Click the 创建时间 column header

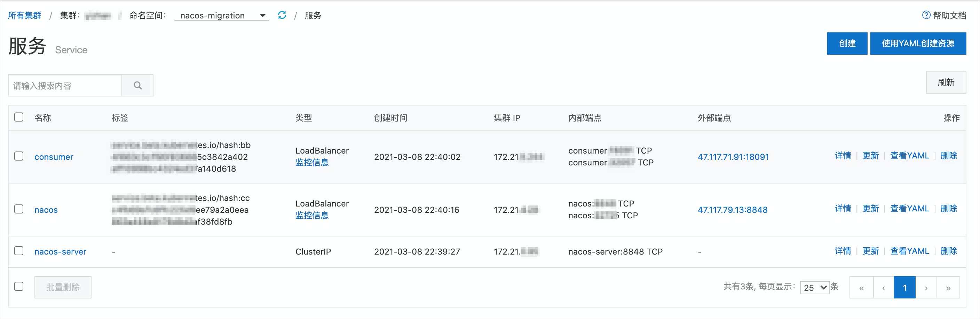pyautogui.click(x=391, y=118)
